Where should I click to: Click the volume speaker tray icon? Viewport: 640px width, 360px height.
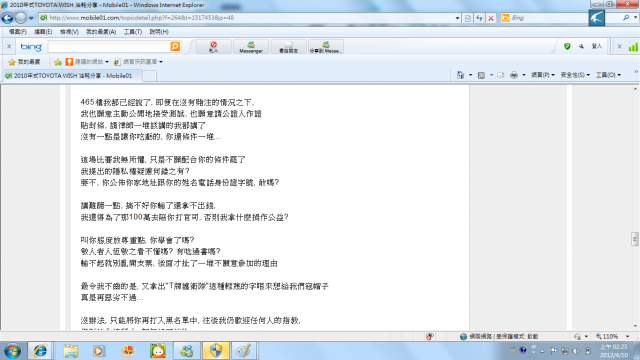click(x=576, y=351)
